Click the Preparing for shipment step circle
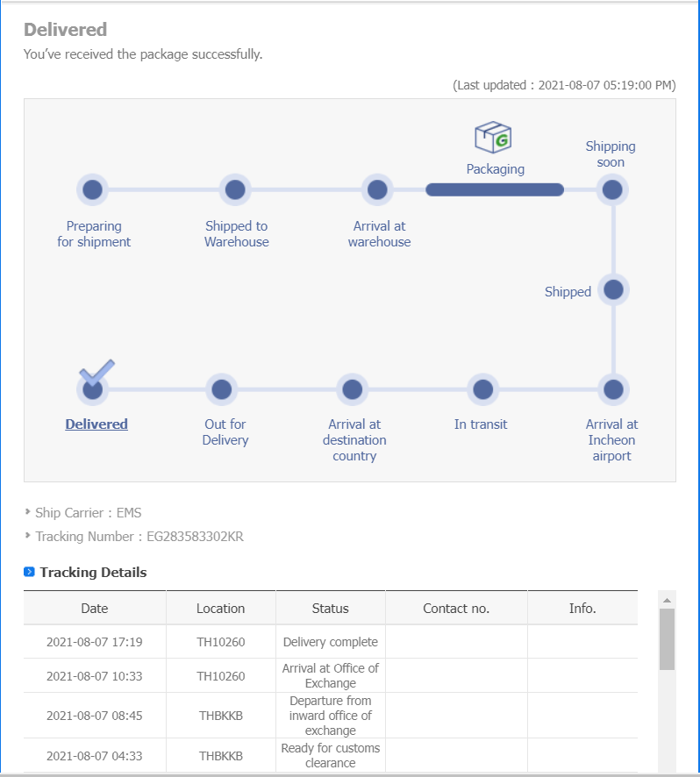The width and height of the screenshot is (700, 777). coord(92,189)
